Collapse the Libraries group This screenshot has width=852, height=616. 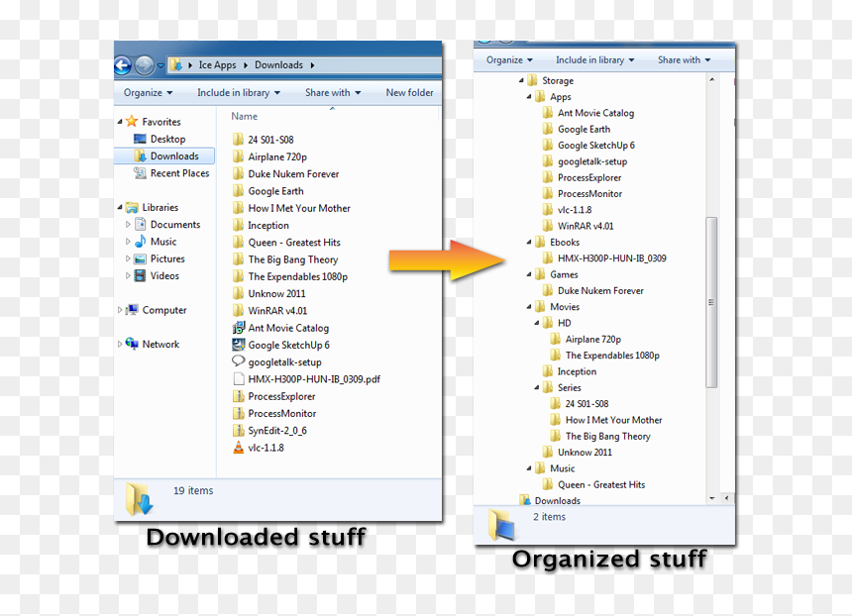pos(120,207)
